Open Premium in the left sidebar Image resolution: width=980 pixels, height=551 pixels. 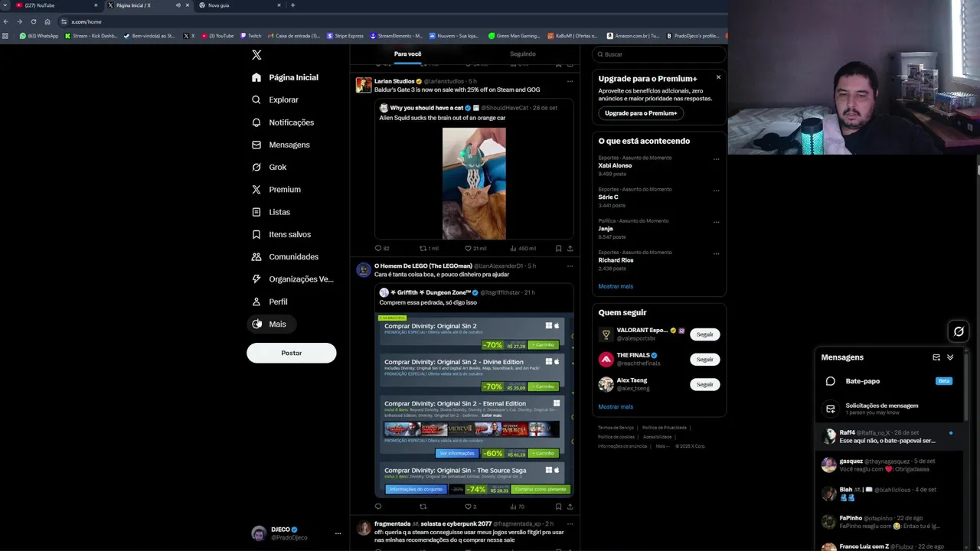click(276, 189)
